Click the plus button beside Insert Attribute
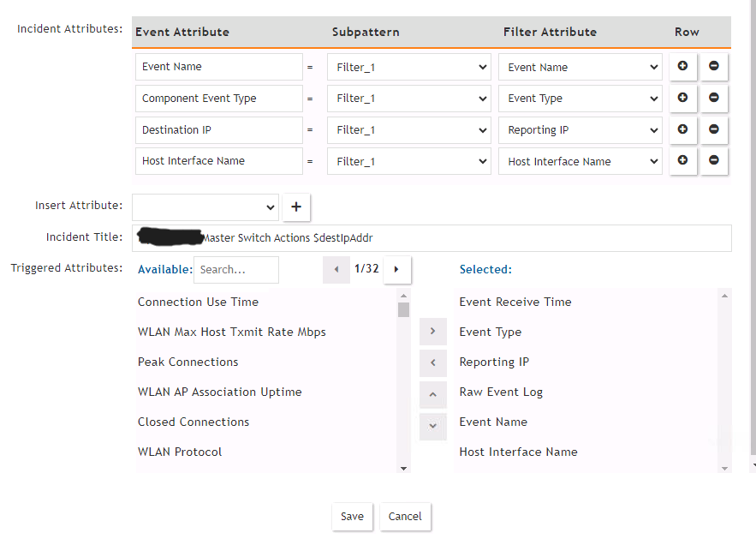 pyautogui.click(x=296, y=207)
